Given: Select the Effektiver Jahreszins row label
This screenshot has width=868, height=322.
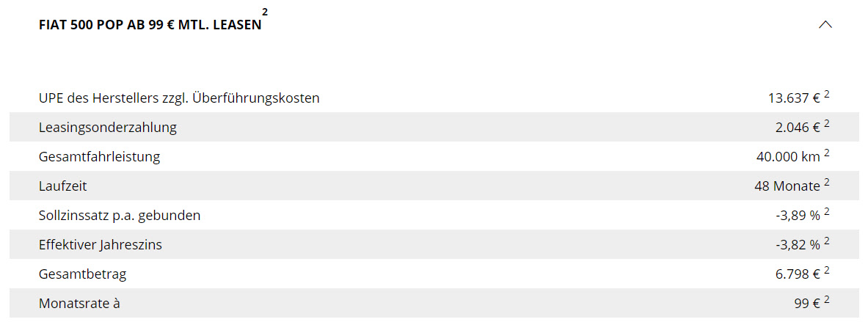Looking at the screenshot, I should (101, 245).
